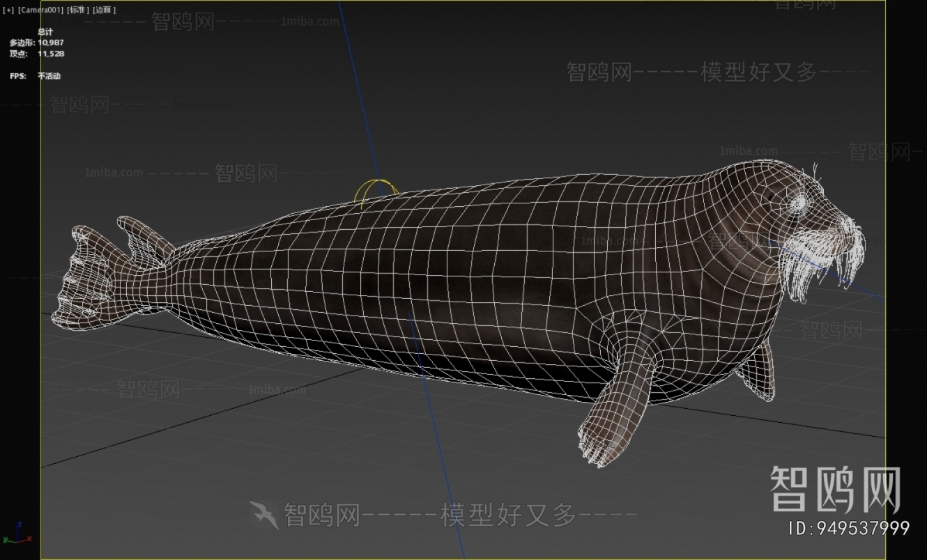Click the 总计 statistics header
This screenshot has width=927, height=560.
coord(45,32)
